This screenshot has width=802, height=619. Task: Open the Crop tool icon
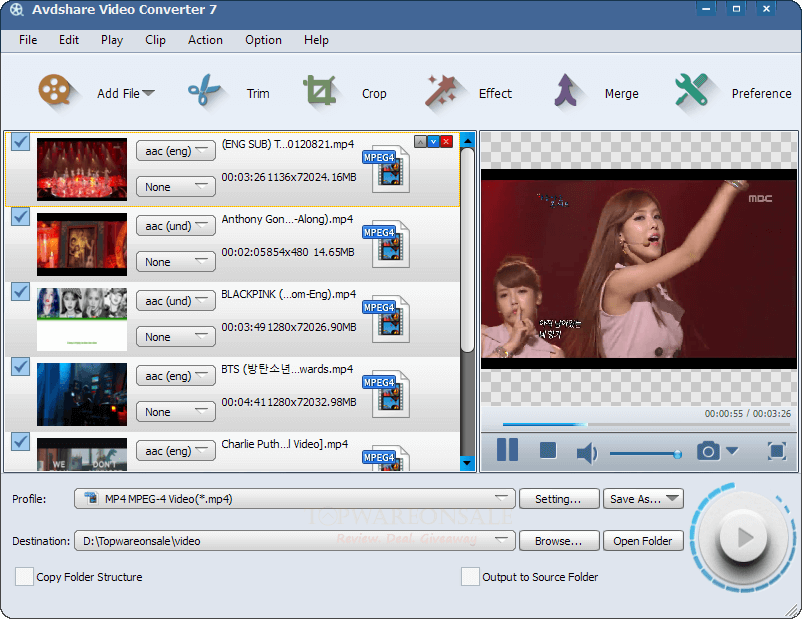(320, 91)
